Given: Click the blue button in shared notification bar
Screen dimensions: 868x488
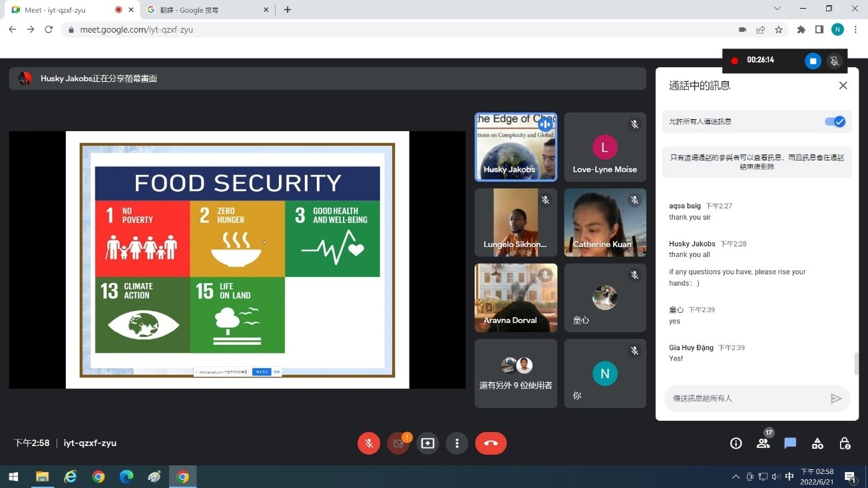Looking at the screenshot, I should (x=262, y=371).
